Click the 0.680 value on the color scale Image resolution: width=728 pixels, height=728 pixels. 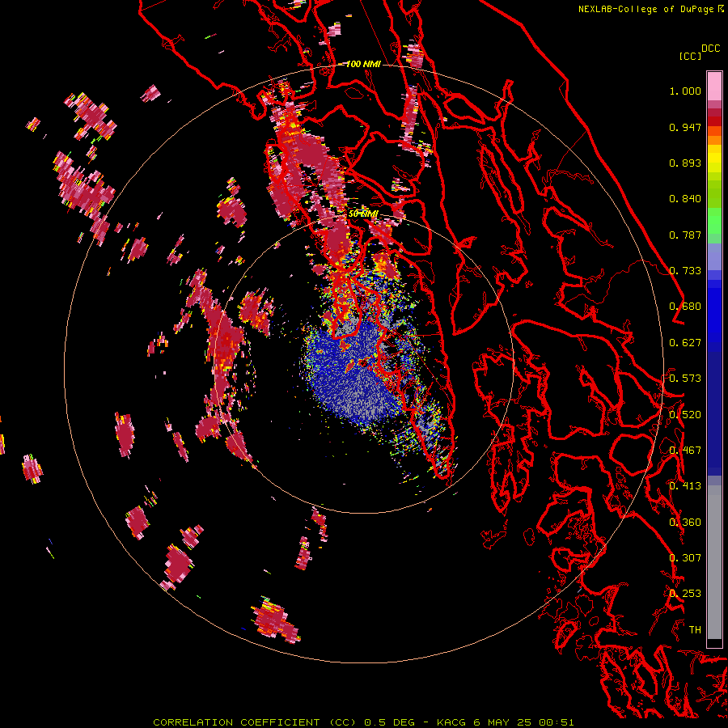coord(685,307)
